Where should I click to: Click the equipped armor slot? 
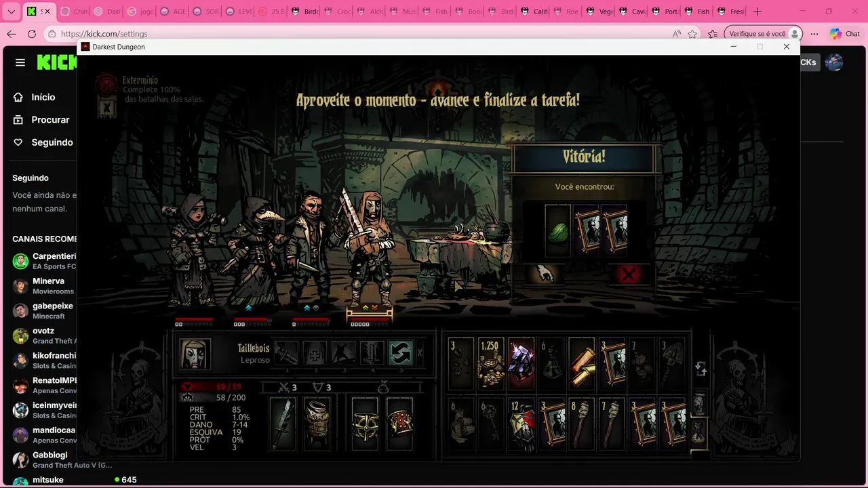[x=317, y=424]
